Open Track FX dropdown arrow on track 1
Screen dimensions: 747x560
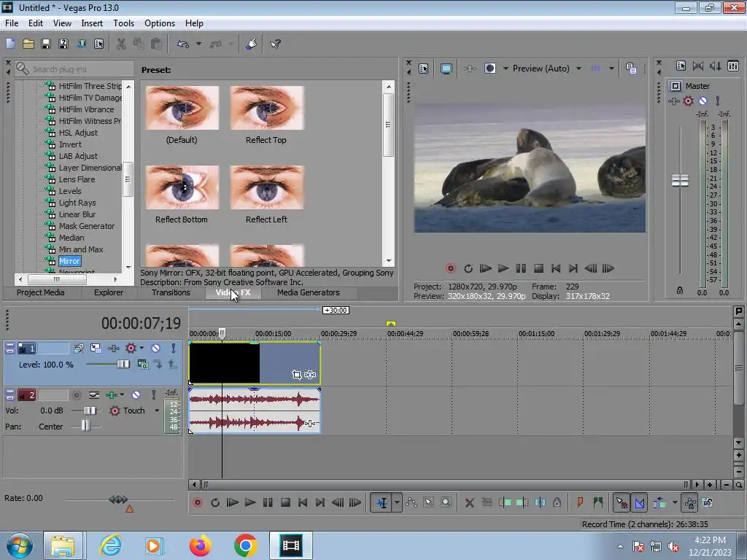coord(142,348)
